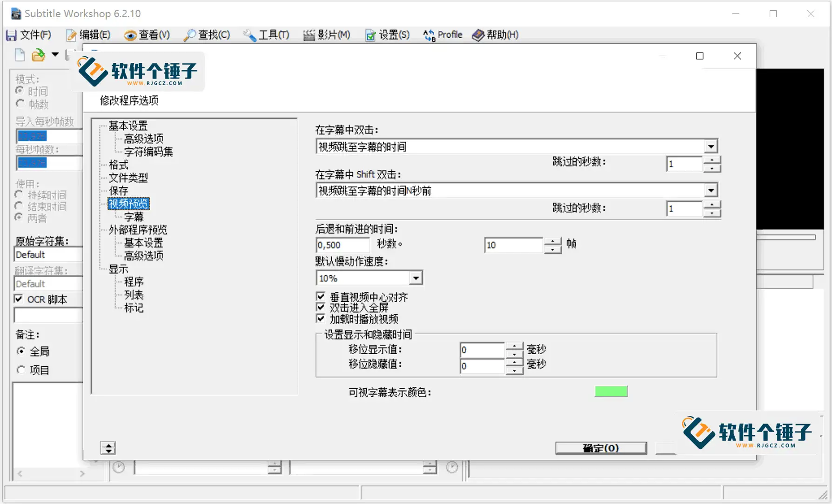Viewport: 832px width, 504px height.
Task: Select 高级选项 under 外部程序预览
Action: (144, 255)
